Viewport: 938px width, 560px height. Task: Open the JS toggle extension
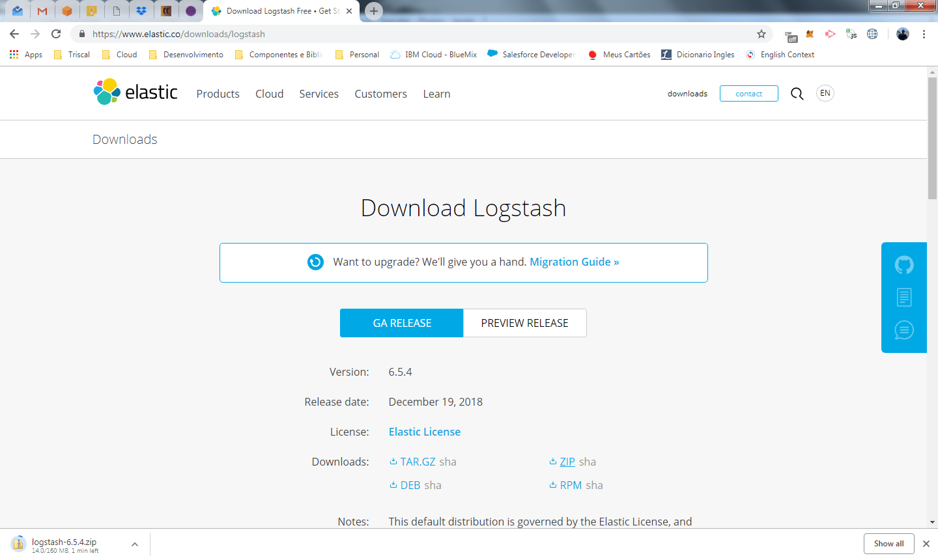851,34
